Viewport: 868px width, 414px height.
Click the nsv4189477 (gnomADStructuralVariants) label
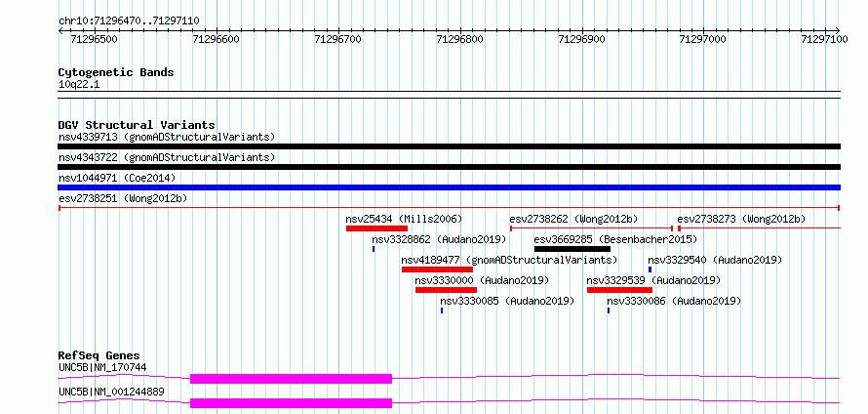tap(509, 260)
